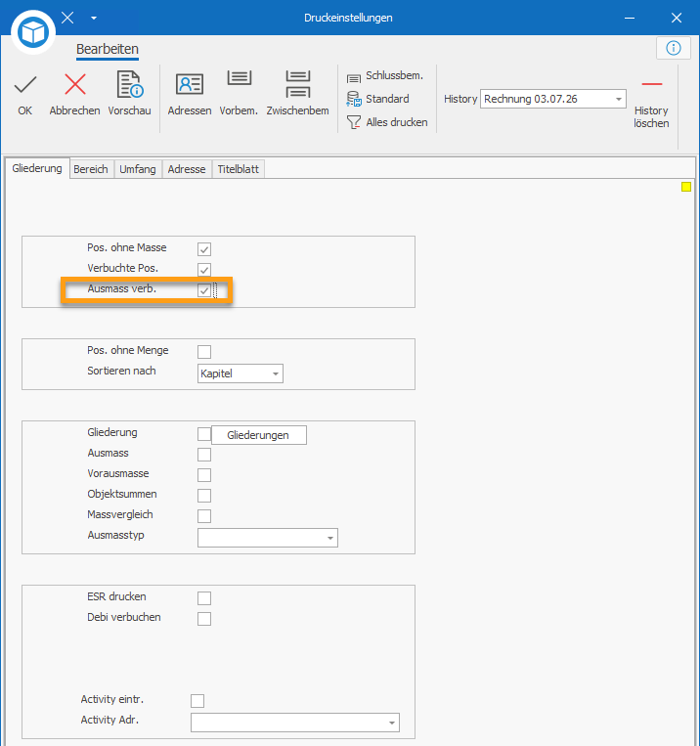Click the blue cube application logo
The width and height of the screenshot is (700, 746).
pyautogui.click(x=33, y=32)
